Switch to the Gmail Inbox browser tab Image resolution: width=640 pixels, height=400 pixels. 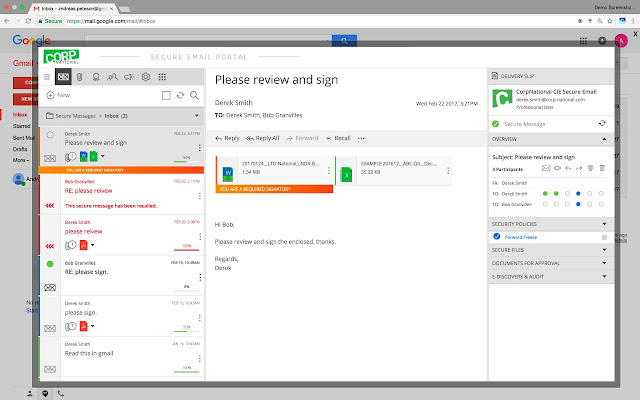[x=74, y=8]
